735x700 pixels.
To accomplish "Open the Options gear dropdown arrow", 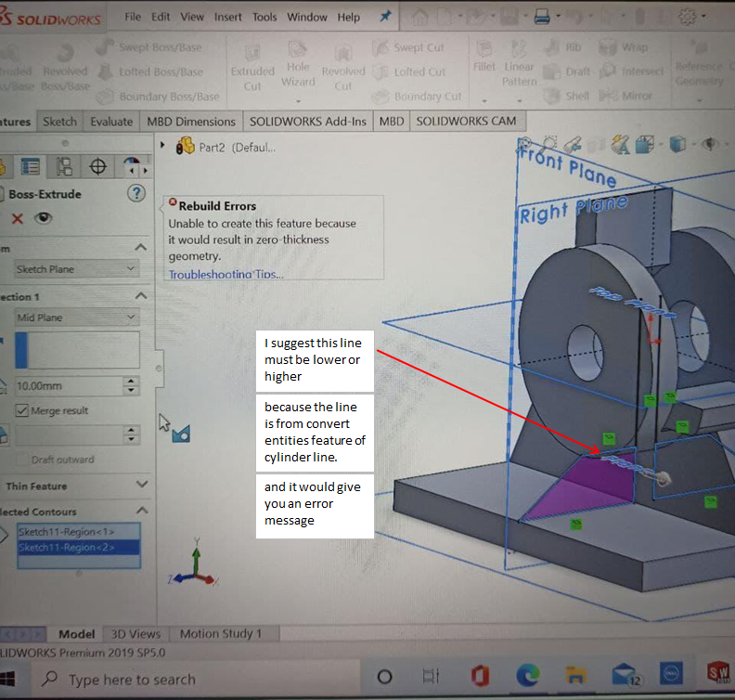I will coord(704,17).
